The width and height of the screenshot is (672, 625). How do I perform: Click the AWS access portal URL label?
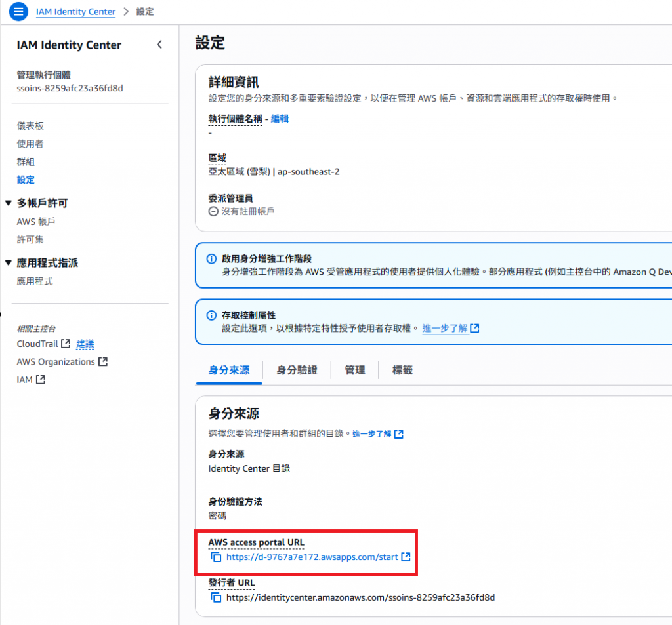click(257, 542)
